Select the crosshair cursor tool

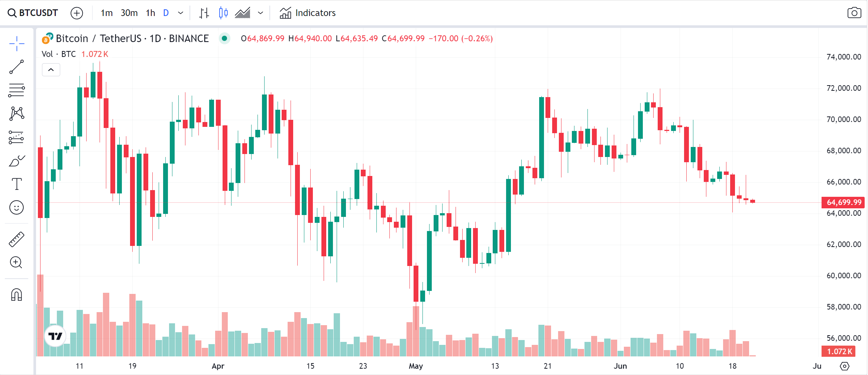pyautogui.click(x=17, y=44)
